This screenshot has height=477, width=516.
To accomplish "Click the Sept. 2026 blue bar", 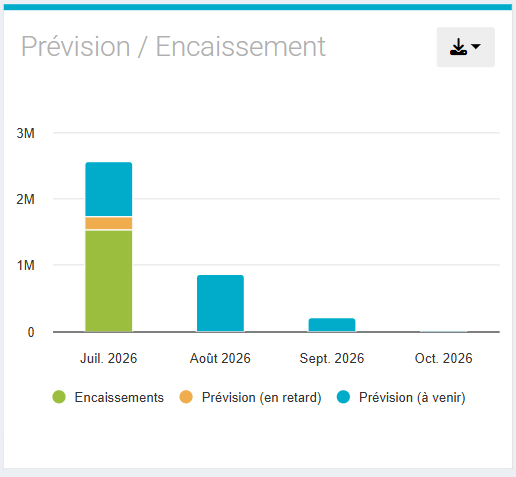I will [332, 325].
